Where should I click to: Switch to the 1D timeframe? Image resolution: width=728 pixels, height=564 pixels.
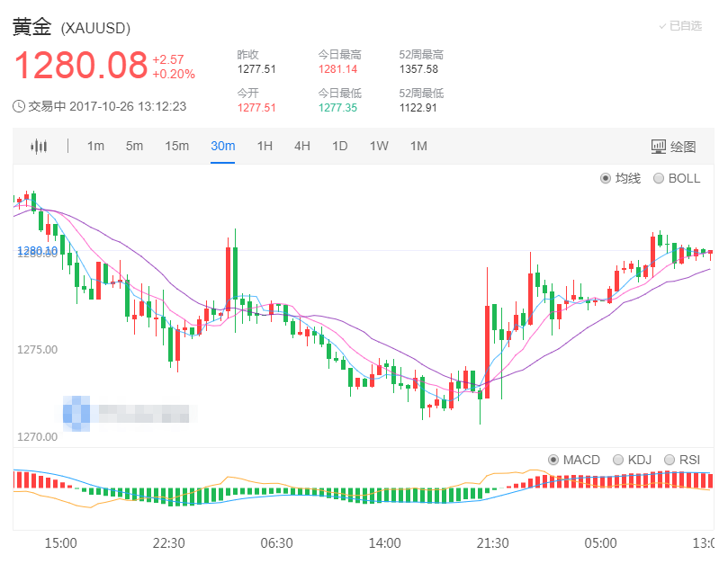(339, 146)
